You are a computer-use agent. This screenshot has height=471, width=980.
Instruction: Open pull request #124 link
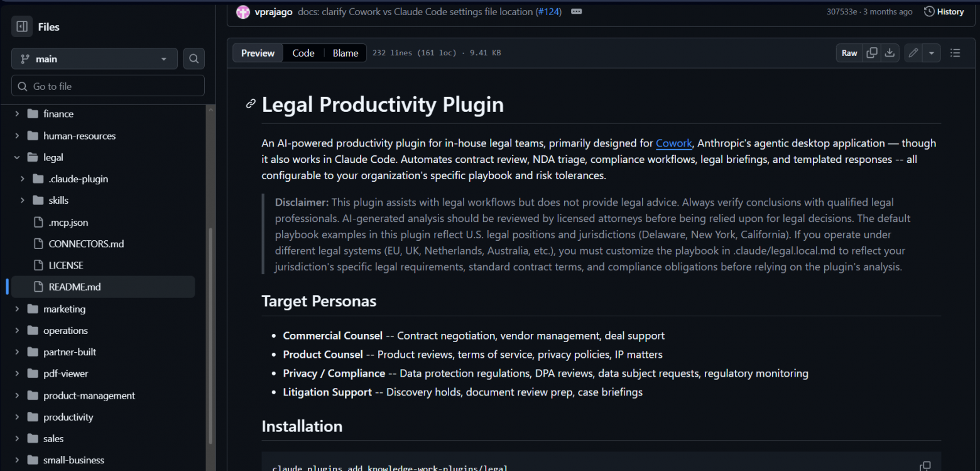[x=549, y=11]
